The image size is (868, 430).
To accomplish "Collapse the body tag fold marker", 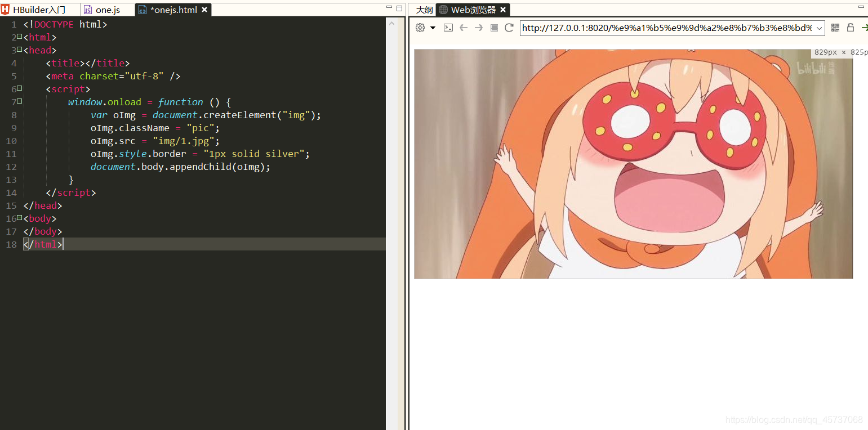I will (19, 217).
